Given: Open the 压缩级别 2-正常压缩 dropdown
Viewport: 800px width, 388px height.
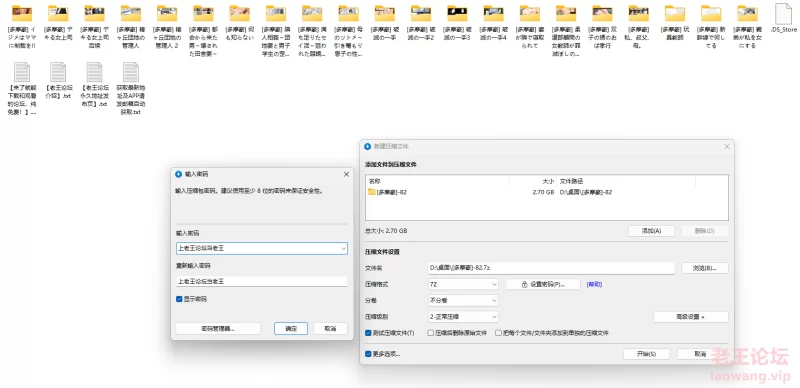Looking at the screenshot, I should (463, 317).
